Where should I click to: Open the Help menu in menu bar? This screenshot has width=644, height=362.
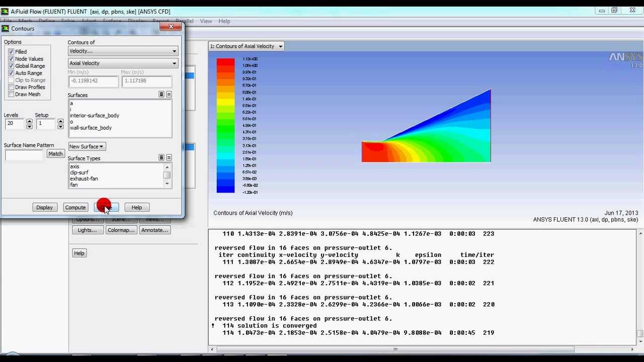click(x=224, y=21)
